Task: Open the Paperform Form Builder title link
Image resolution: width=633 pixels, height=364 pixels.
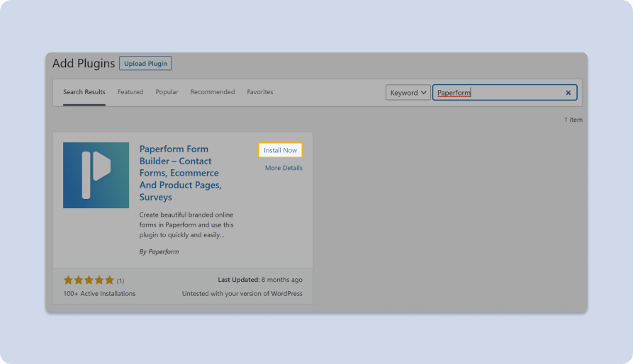Action: 181,173
